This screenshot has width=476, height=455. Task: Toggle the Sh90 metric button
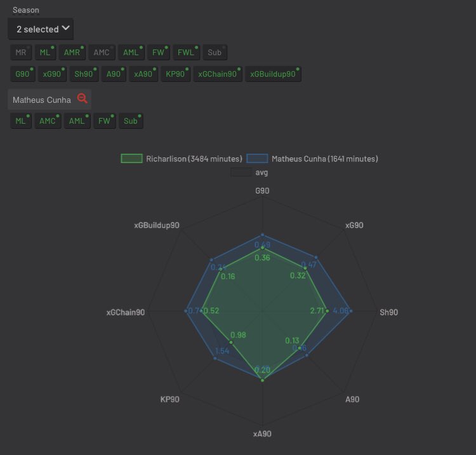84,74
